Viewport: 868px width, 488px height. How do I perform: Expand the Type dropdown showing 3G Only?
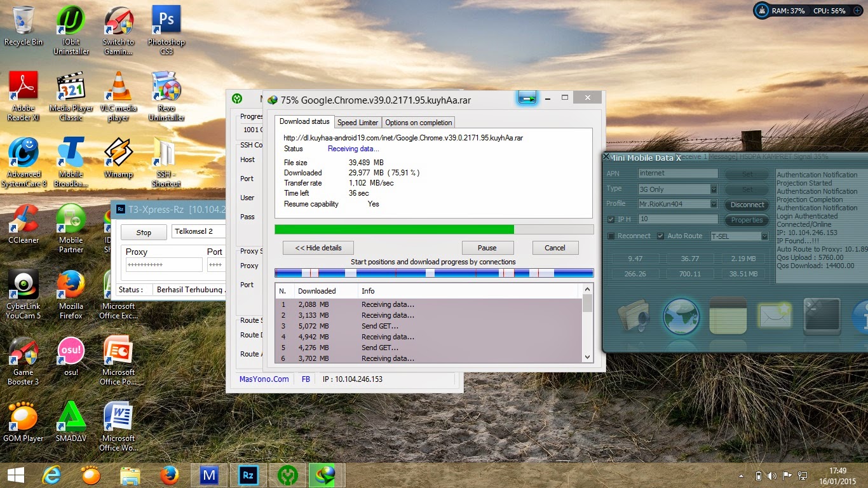[x=714, y=189]
